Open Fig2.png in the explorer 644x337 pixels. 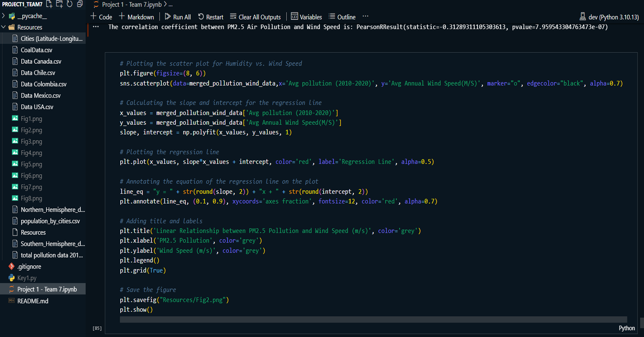[x=31, y=130]
